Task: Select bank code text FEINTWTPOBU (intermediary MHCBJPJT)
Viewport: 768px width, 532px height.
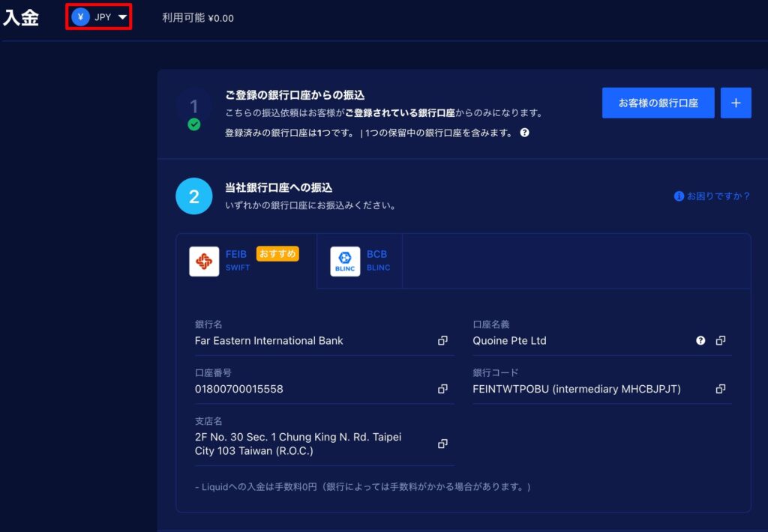Action: 577,389
